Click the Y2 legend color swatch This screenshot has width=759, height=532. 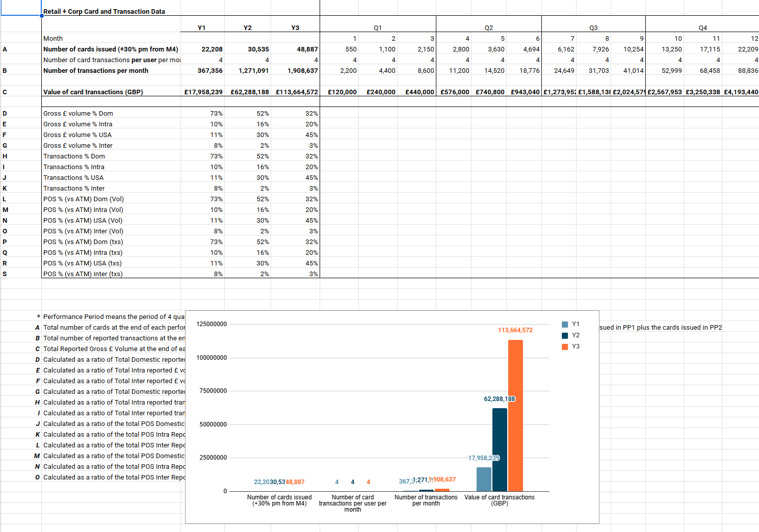[565, 336]
